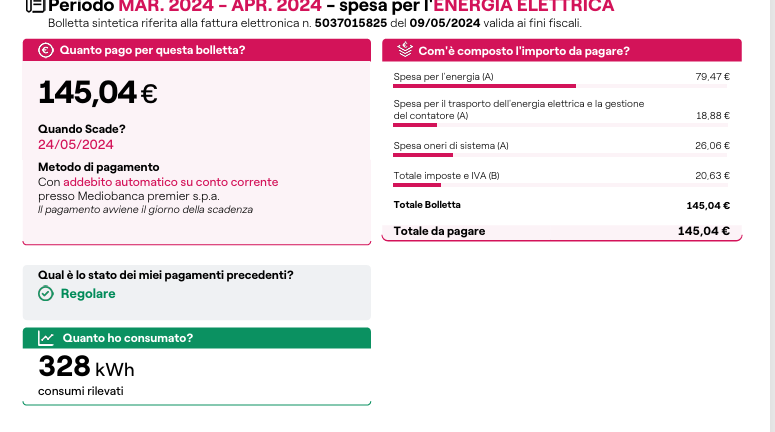Image resolution: width=775 pixels, height=432 pixels.
Task: Click the stacked layers icon
Action: click(x=404, y=49)
